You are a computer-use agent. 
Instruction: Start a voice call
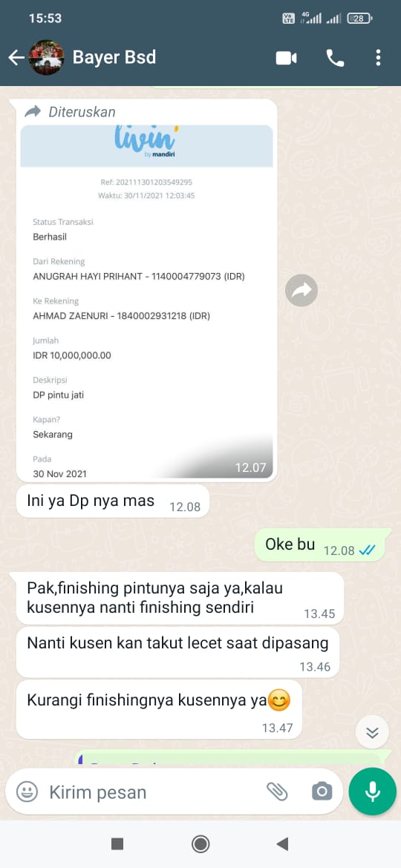335,58
